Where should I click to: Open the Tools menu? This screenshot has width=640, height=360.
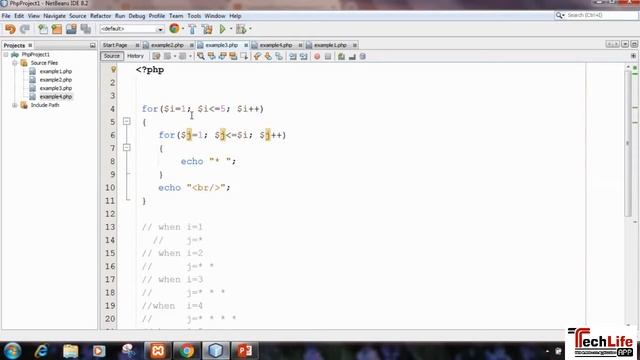(x=194, y=16)
